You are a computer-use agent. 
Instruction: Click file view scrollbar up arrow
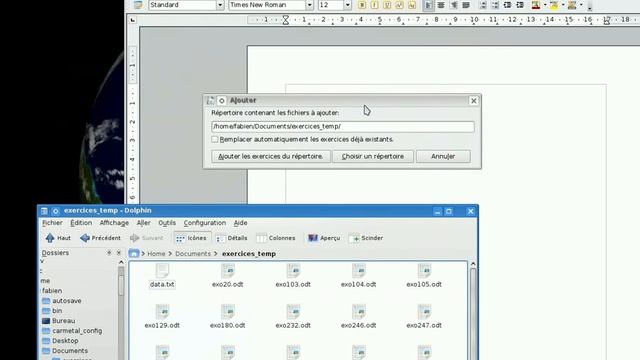click(473, 264)
